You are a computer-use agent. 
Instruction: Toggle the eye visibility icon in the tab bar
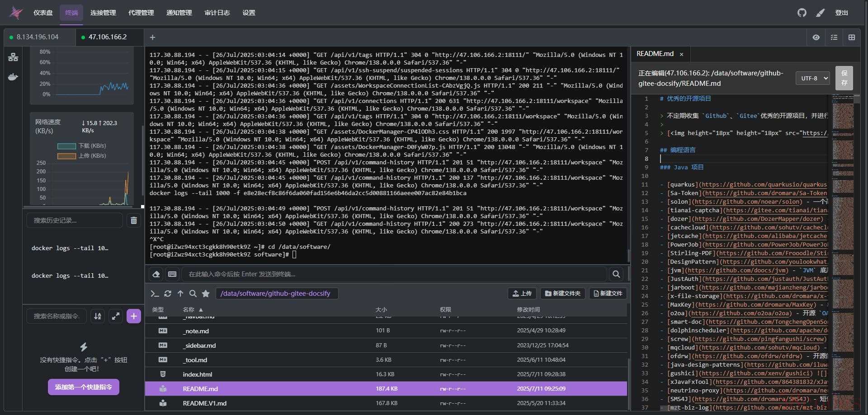click(816, 37)
